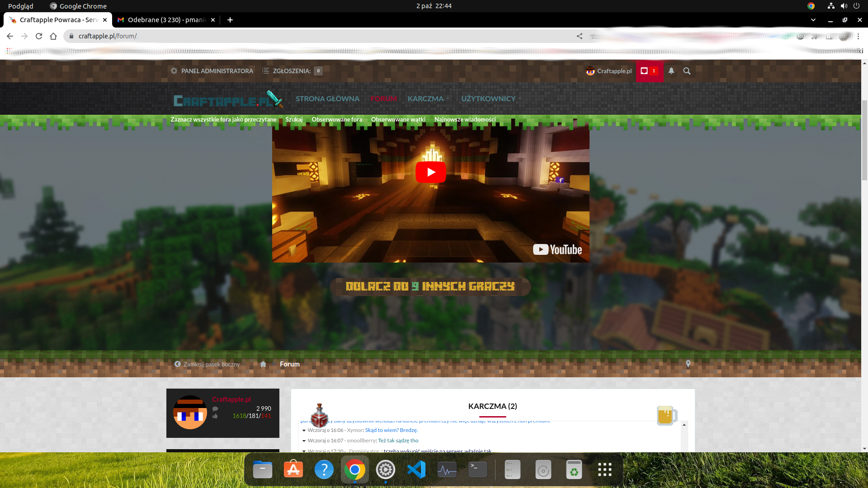Mute system sound via the volume icon

click(844, 6)
